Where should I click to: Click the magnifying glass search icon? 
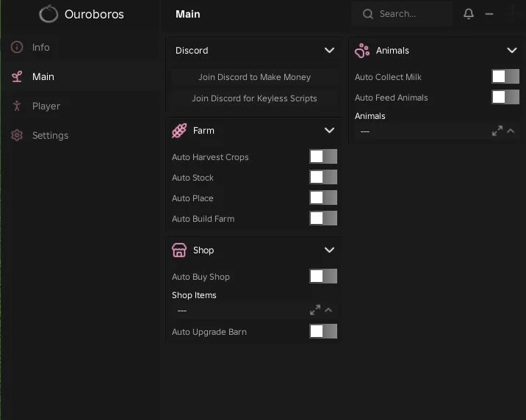click(x=367, y=14)
